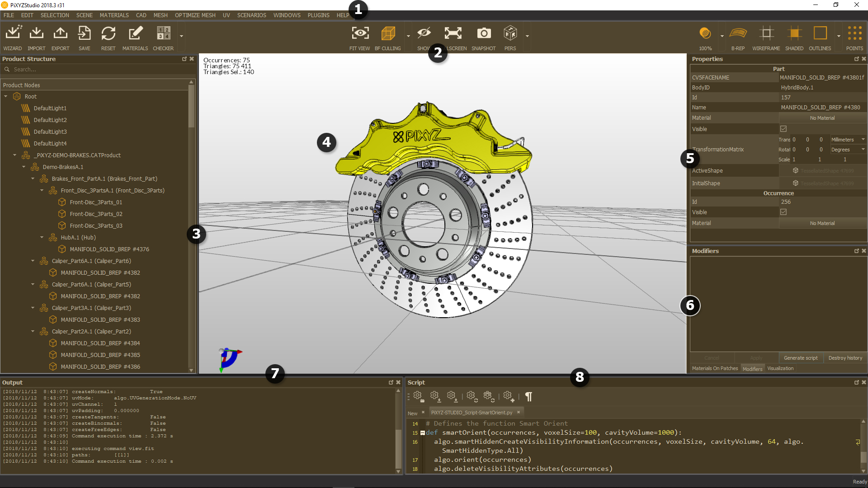The image size is (868, 488).
Task: Select MANIFOLD_SOLID_BREP #4386 node
Action: 100,366
